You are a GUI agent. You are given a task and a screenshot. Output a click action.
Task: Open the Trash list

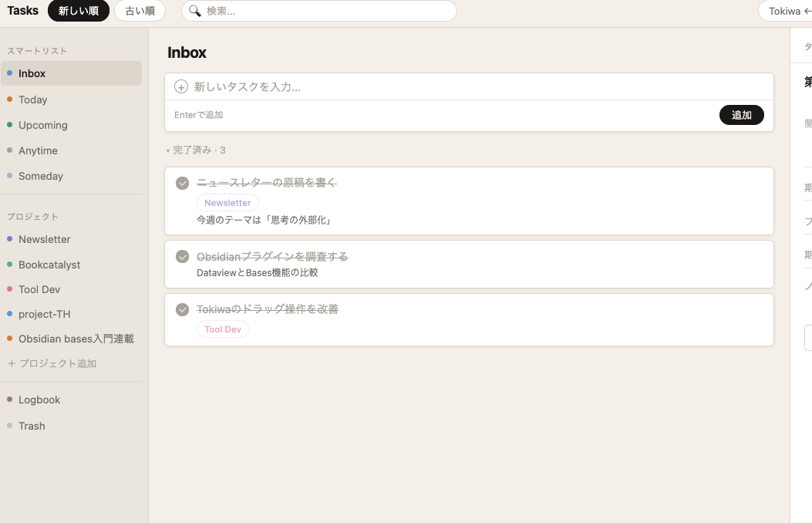coord(72,426)
